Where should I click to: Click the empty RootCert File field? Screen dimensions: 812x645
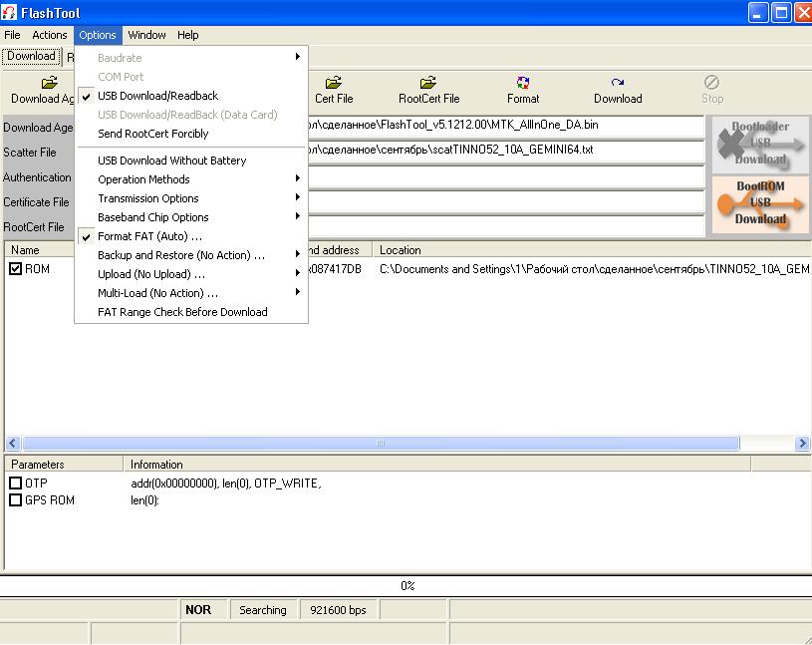(506, 226)
